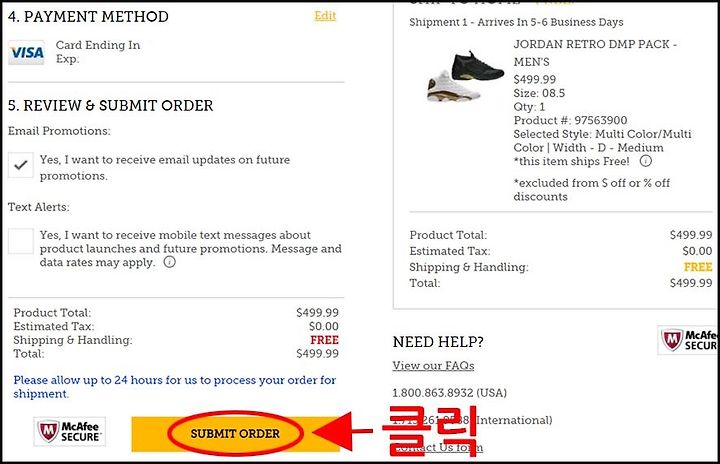720x464 pixels.
Task: Click the Jordan Retro DMP Pack product title
Action: [x=595, y=53]
